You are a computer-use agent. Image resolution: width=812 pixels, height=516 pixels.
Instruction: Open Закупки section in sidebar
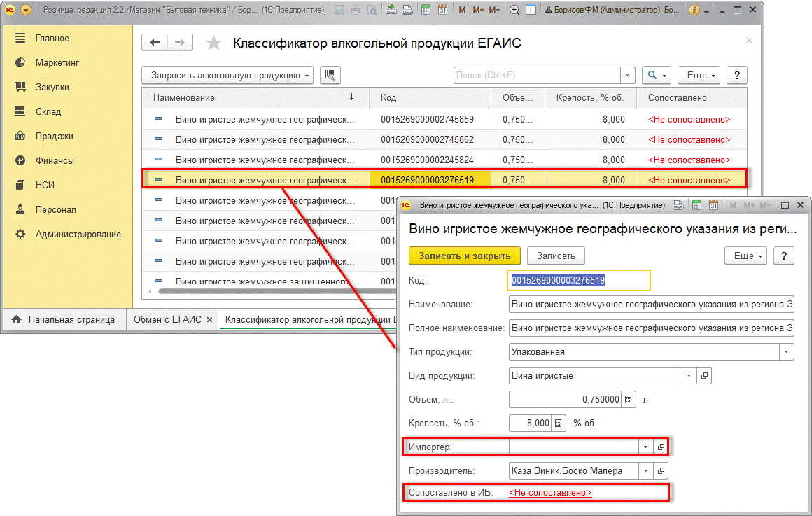[52, 87]
